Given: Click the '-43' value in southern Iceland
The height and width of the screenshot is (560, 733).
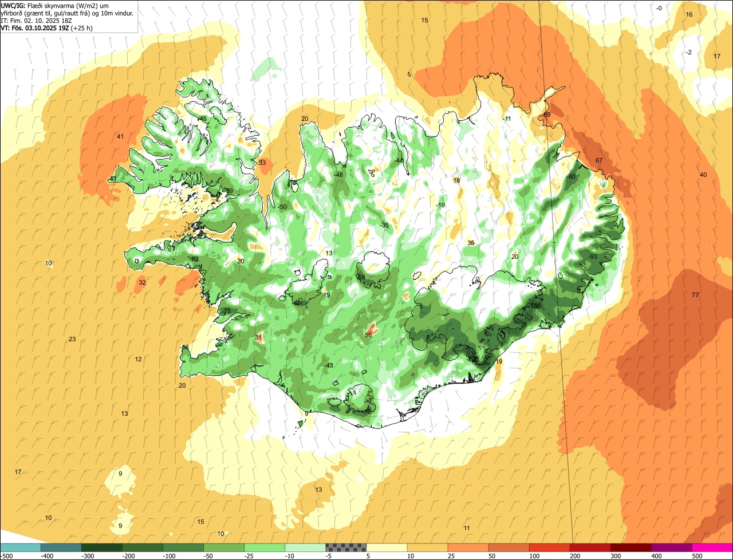Looking at the screenshot, I should tap(328, 365).
